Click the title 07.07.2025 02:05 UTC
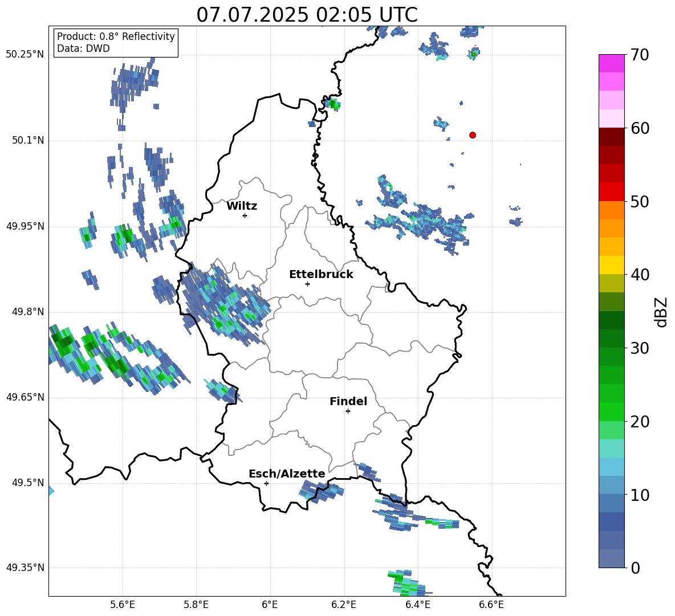The image size is (675, 616). pyautogui.click(x=307, y=15)
